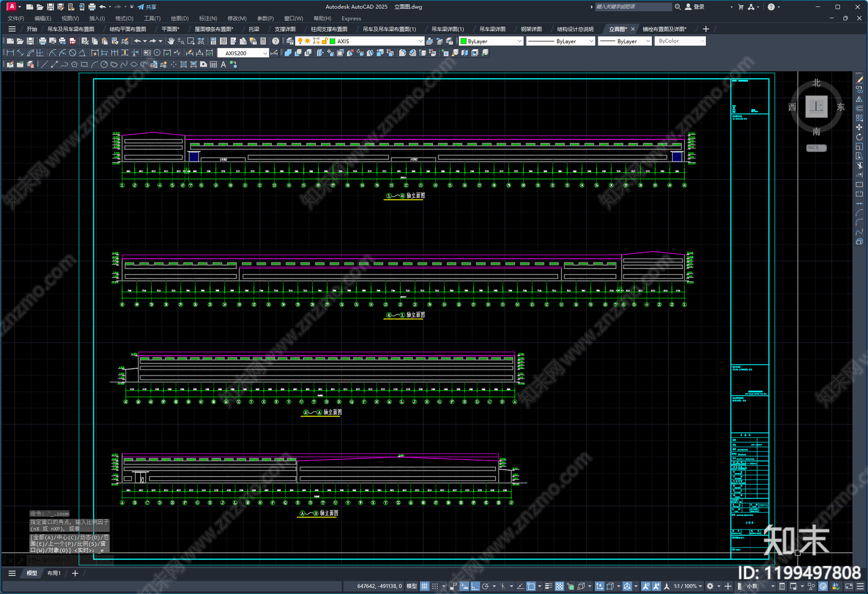Click the Customization menu icon in status bar
This screenshot has width=868, height=594.
click(860, 586)
